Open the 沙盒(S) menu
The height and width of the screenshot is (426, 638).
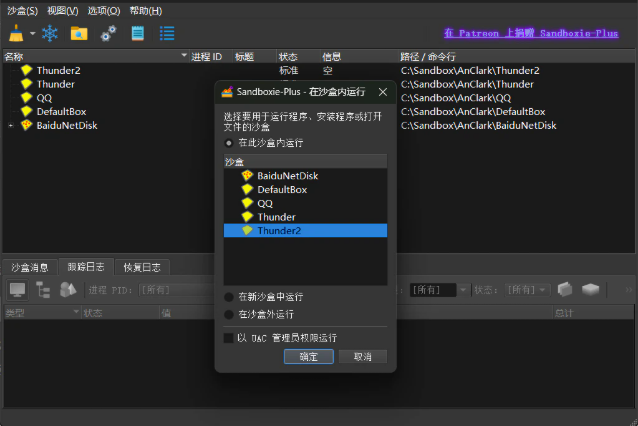[x=22, y=11]
